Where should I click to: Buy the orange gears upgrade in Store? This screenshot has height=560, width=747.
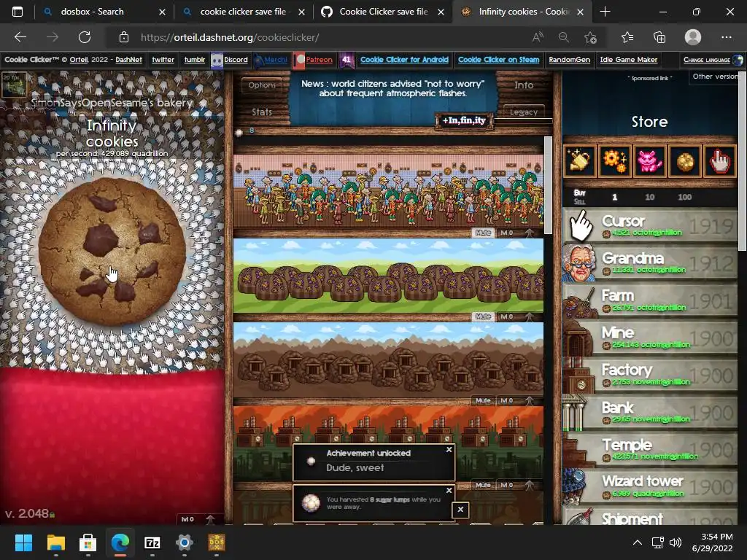point(614,161)
